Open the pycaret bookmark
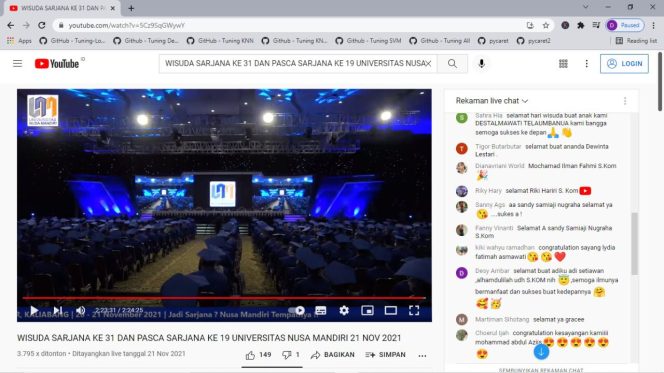This screenshot has width=664, height=373. click(493, 41)
